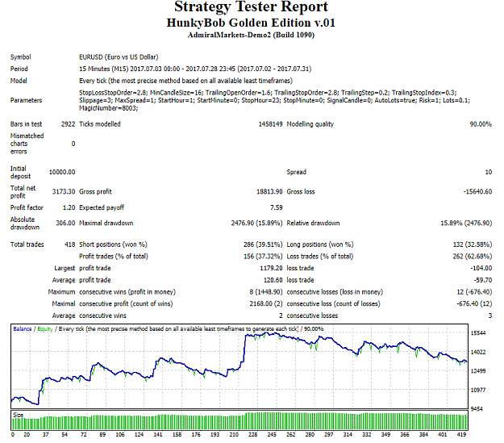Select chart axis value '9454'

tap(478, 409)
